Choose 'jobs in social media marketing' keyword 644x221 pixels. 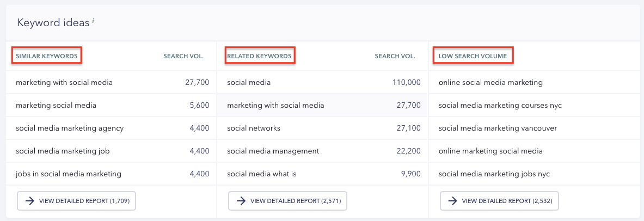(69, 174)
